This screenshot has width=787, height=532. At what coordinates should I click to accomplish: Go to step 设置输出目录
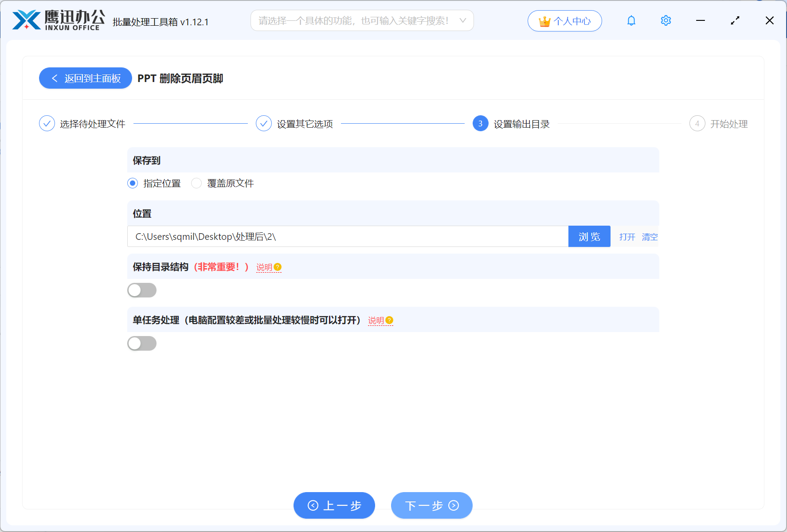coord(480,123)
